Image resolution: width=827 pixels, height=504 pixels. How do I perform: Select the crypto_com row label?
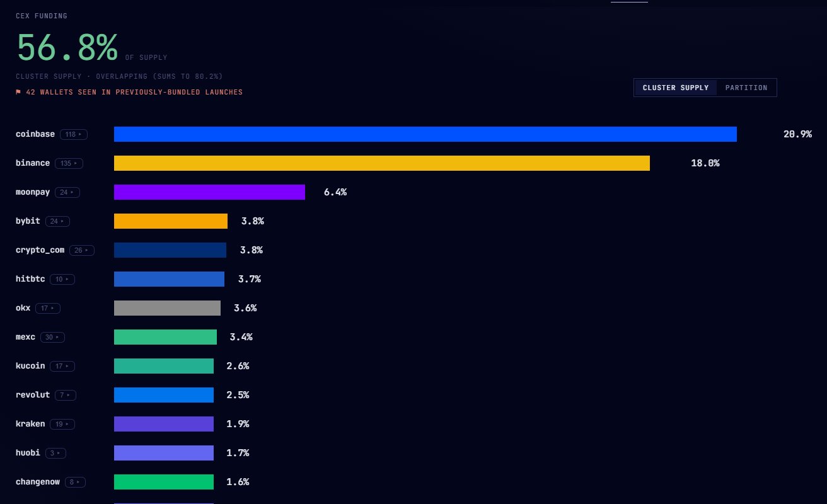pyautogui.click(x=40, y=250)
